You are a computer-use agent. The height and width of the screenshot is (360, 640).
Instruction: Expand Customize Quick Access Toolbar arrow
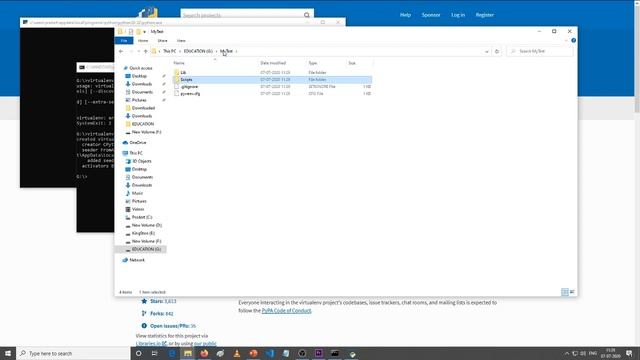[144, 32]
